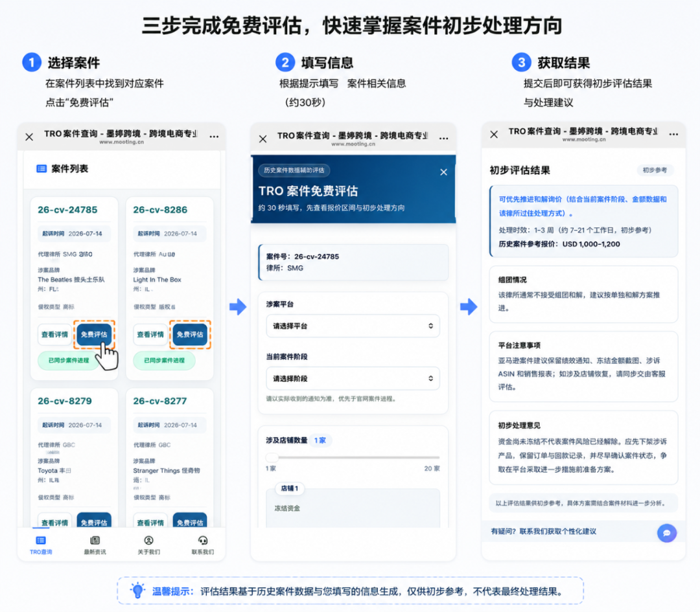This screenshot has width=700, height=612.
Task: Open more options menu in case list window
Action: click(215, 137)
